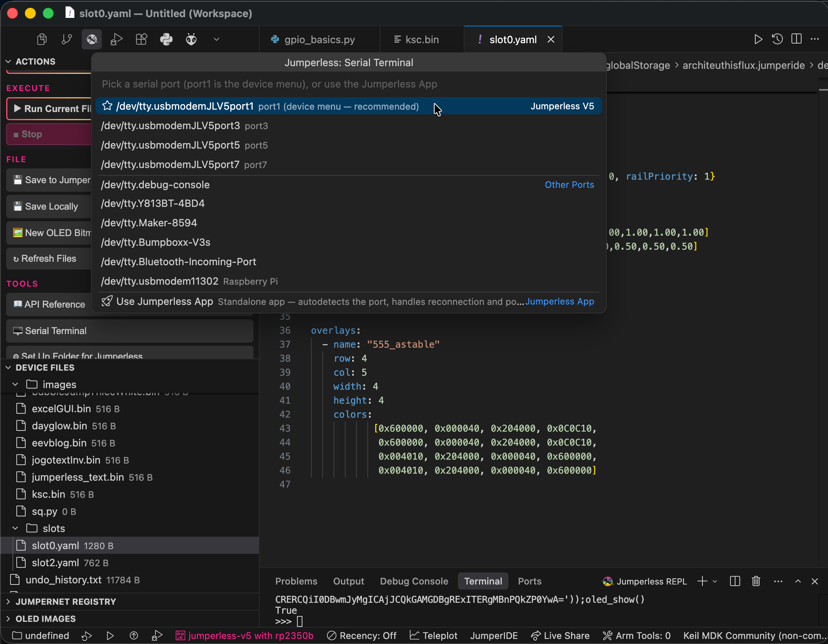This screenshot has width=828, height=644.
Task: Split the editor with split icon
Action: click(797, 39)
